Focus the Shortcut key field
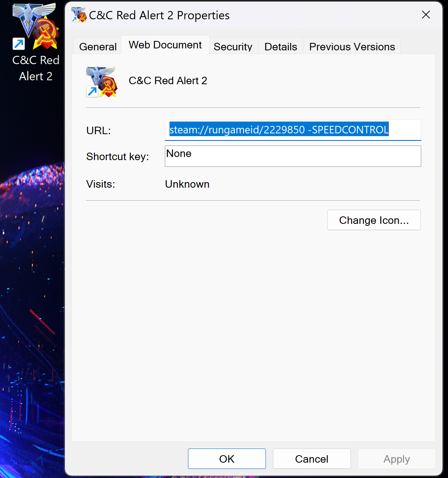 tap(293, 156)
